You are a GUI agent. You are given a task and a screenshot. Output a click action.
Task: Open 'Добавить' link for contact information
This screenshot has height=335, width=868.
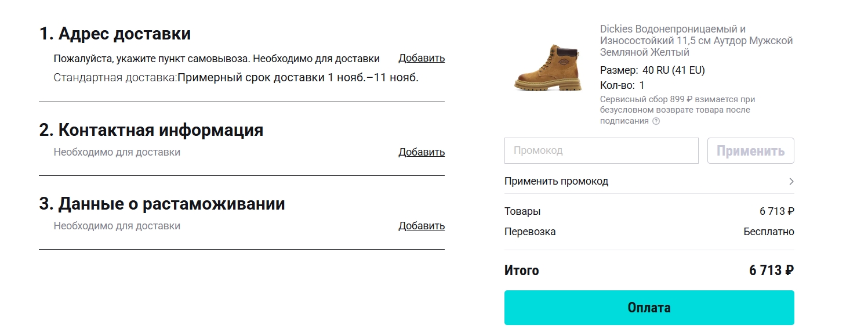[421, 152]
